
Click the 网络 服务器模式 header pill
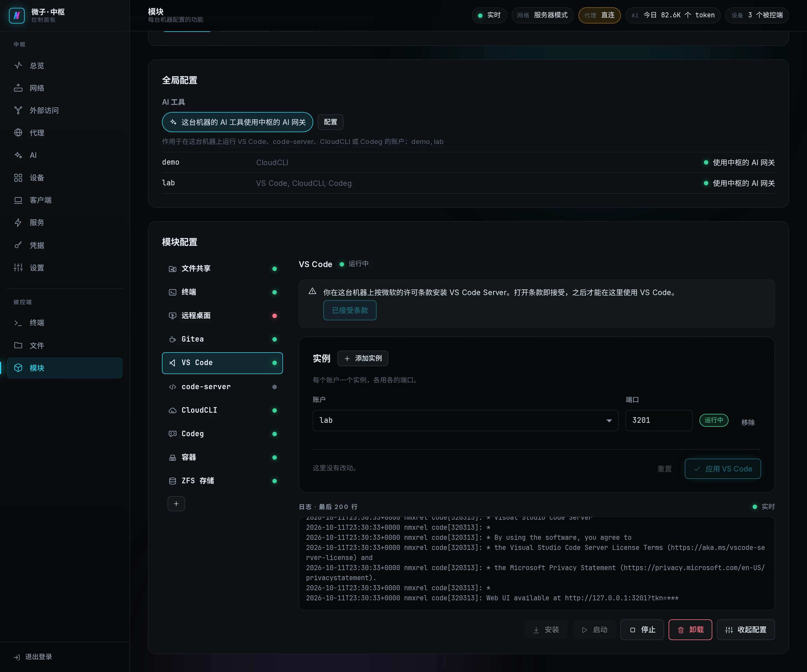click(x=542, y=15)
